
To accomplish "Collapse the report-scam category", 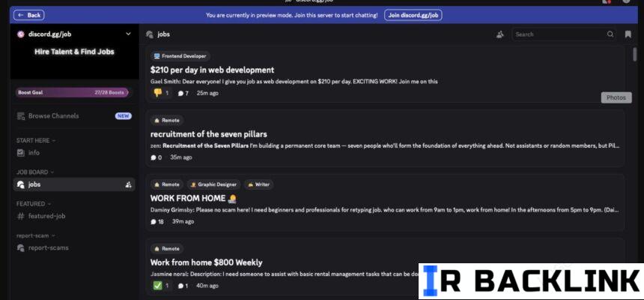I will point(36,235).
